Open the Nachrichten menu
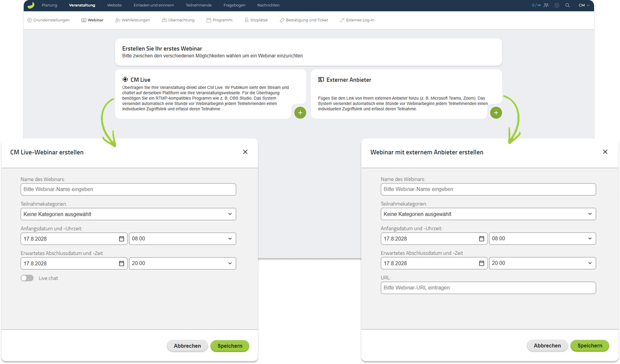 point(268,5)
